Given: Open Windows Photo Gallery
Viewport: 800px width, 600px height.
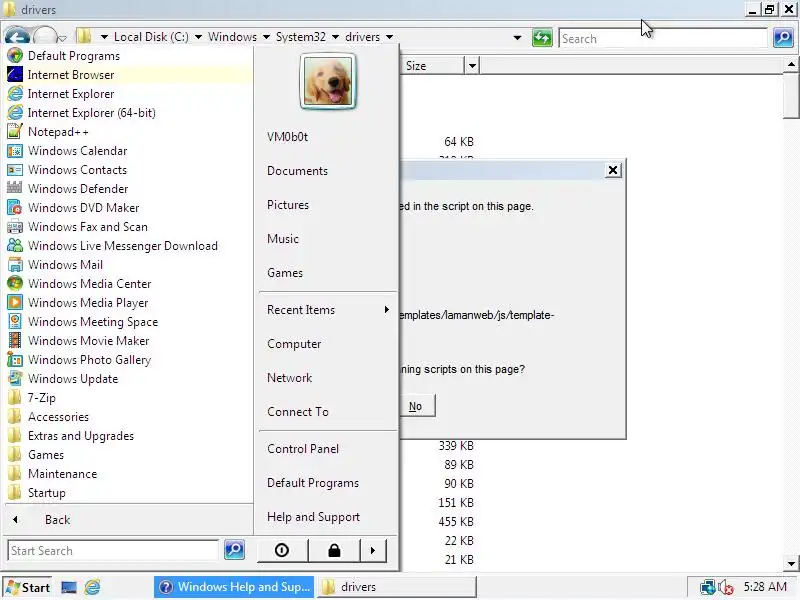Looking at the screenshot, I should point(89,360).
